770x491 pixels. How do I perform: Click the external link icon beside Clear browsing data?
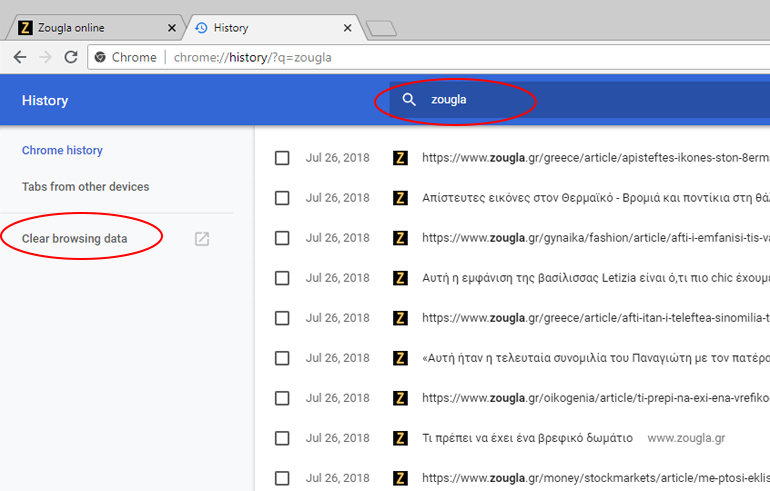(x=202, y=239)
